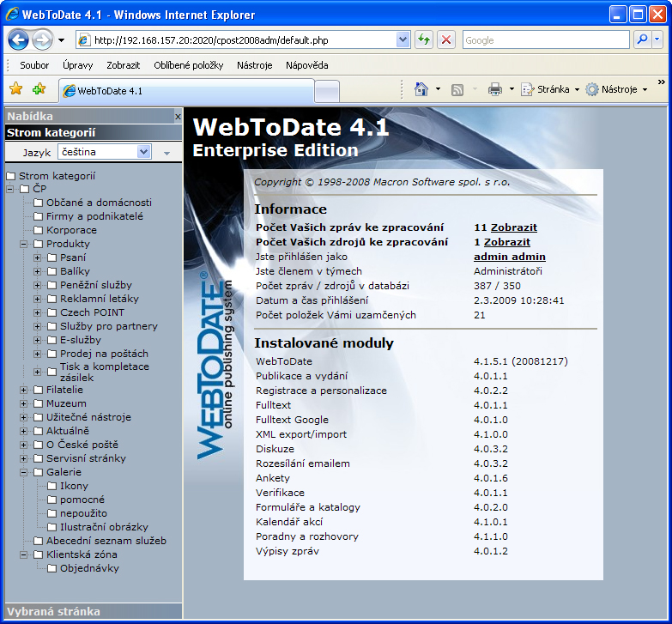Close the Nabídka side panel
672x624 pixels.
(178, 116)
